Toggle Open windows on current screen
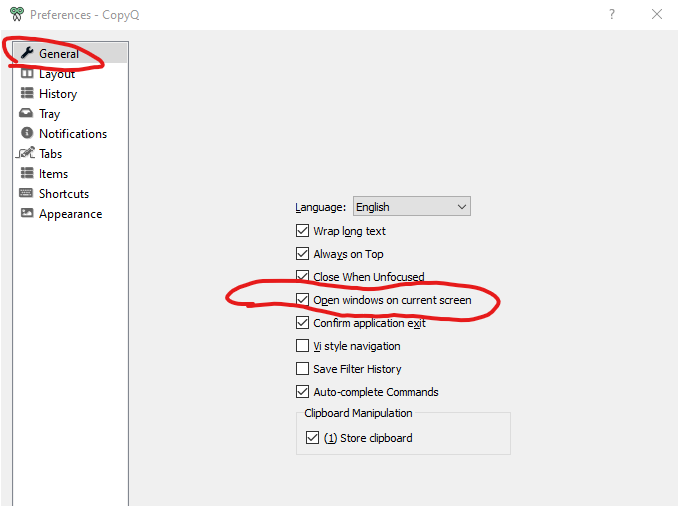 click(x=302, y=299)
